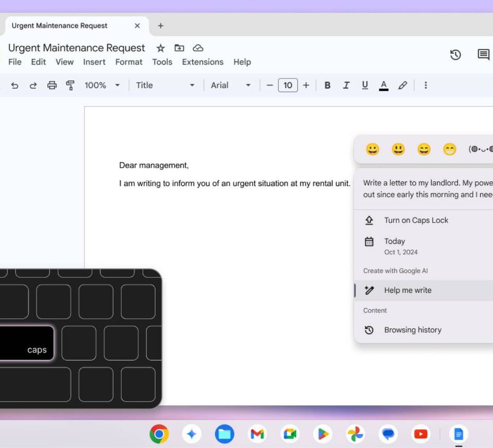
Task: Click Move to folder icon
Action: (179, 48)
